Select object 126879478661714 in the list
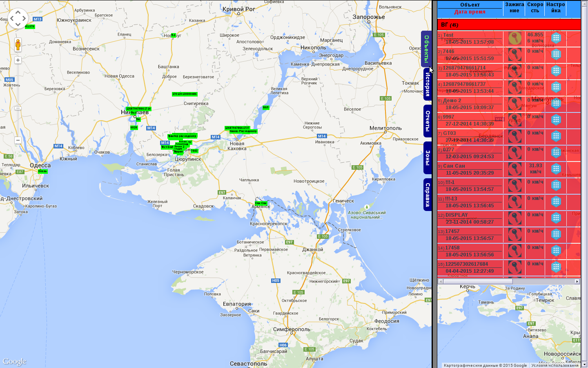 [x=464, y=68]
